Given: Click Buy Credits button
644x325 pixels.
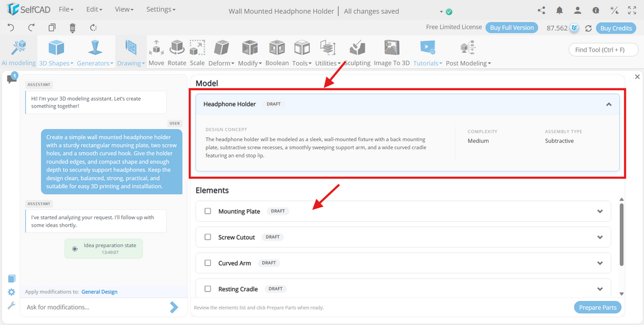Looking at the screenshot, I should [x=616, y=28].
